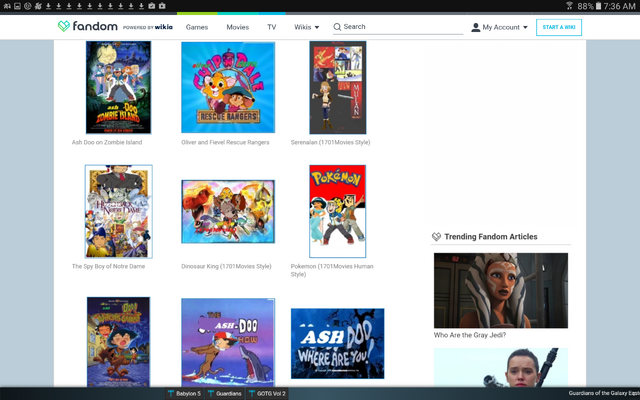Tap the Wi-Fi status icon
Viewport: 640px width, 400px height.
(x=569, y=6)
